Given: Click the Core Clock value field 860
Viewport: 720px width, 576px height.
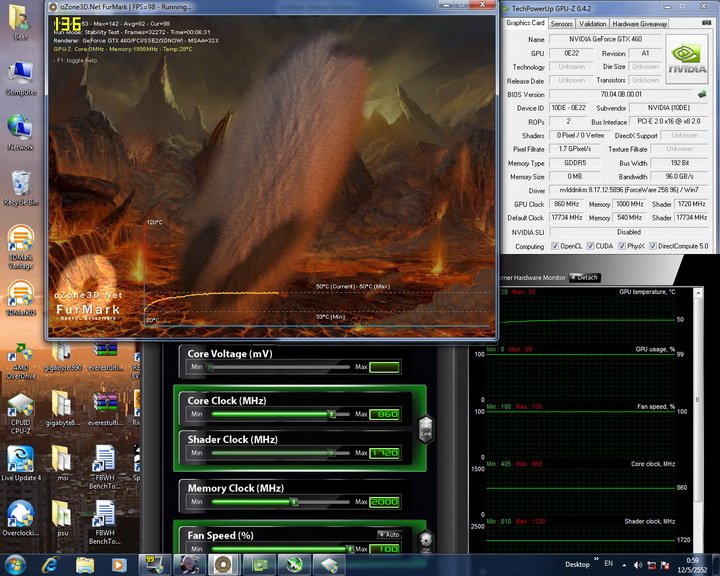Looking at the screenshot, I should tap(385, 414).
